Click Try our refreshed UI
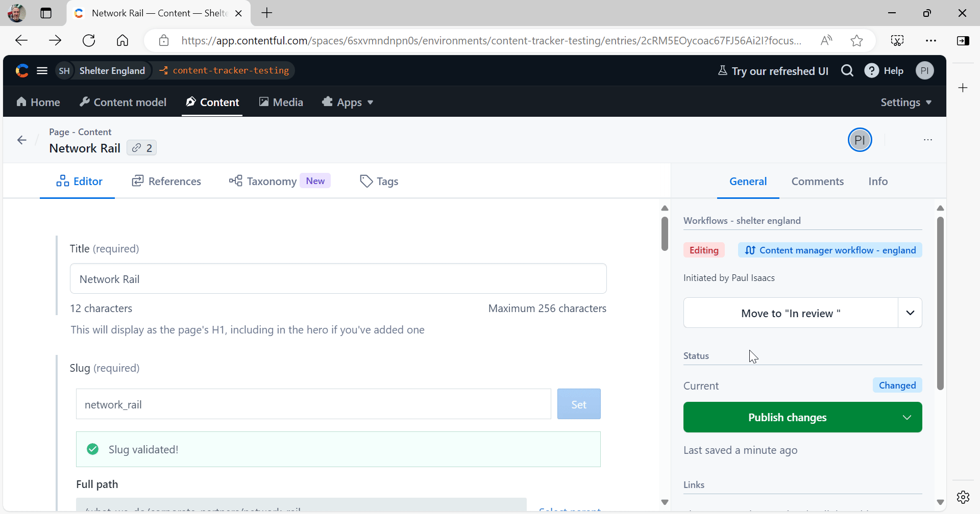 point(773,71)
